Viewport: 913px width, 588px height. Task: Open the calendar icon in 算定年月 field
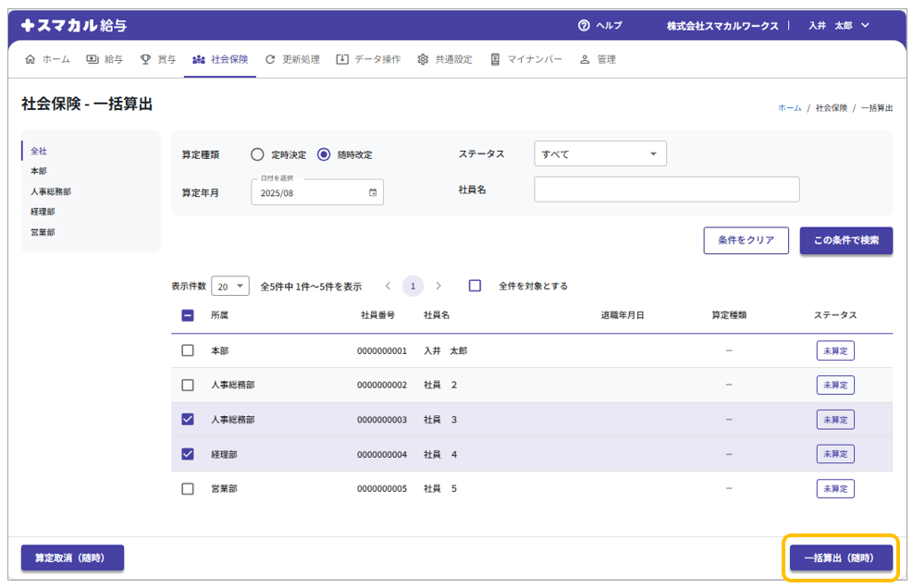point(373,193)
